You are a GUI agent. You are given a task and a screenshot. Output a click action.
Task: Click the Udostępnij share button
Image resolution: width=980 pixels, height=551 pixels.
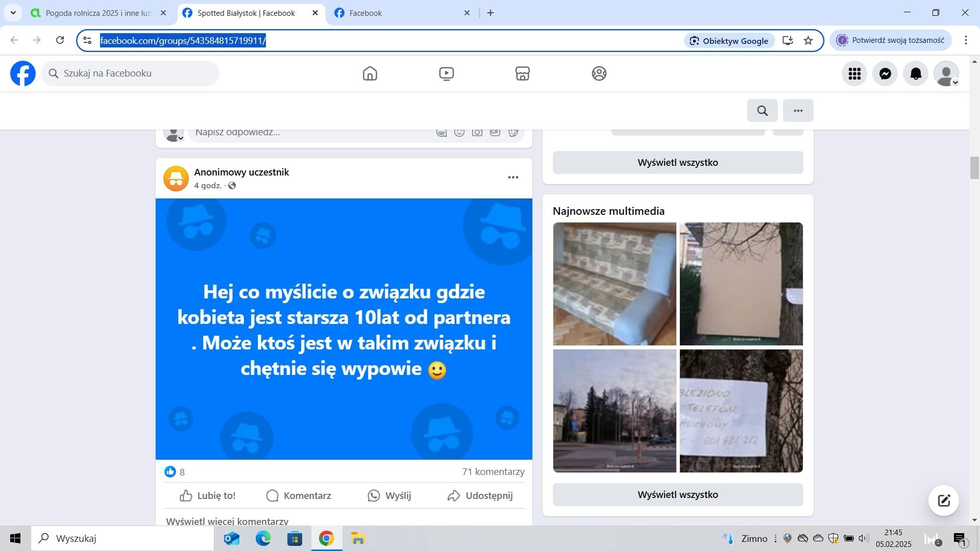[x=480, y=496]
